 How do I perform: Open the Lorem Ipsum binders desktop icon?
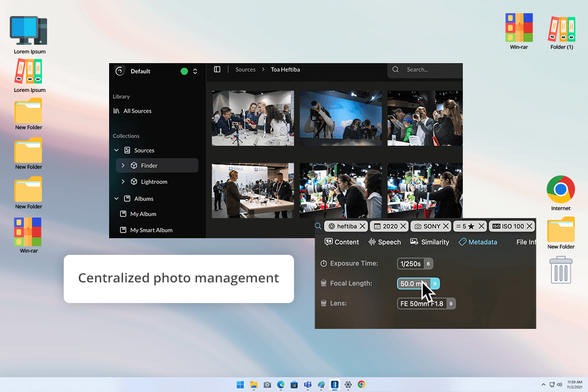point(29,76)
